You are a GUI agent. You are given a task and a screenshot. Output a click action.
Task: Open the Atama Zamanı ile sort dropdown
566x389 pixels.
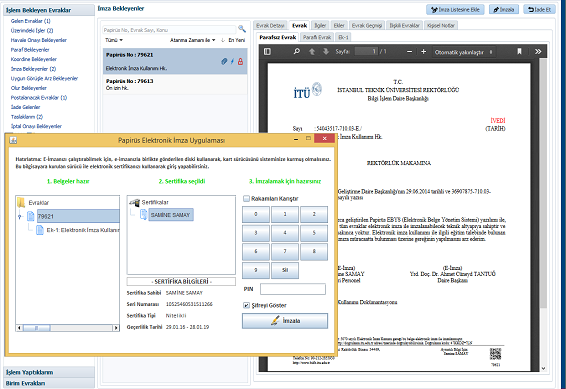193,40
